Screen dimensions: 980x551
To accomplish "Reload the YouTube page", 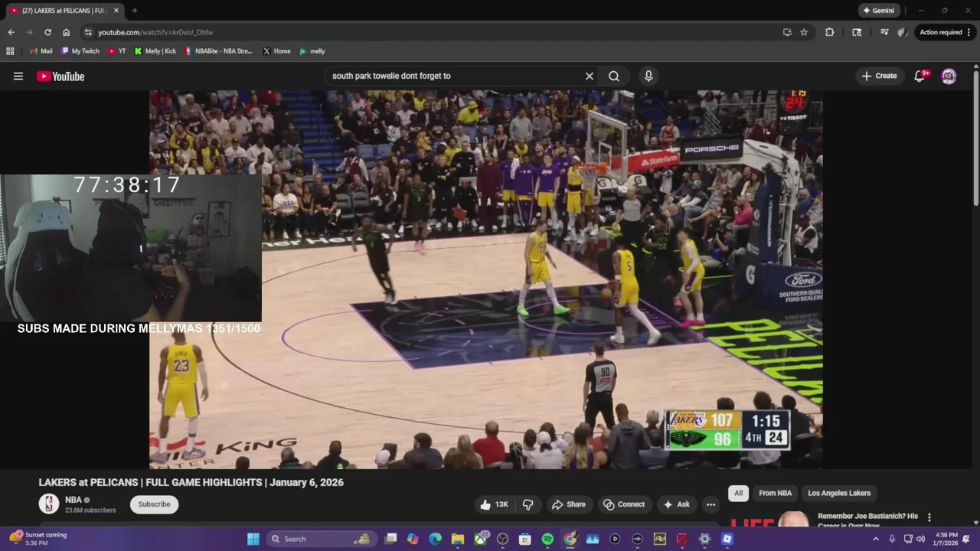I will (47, 32).
